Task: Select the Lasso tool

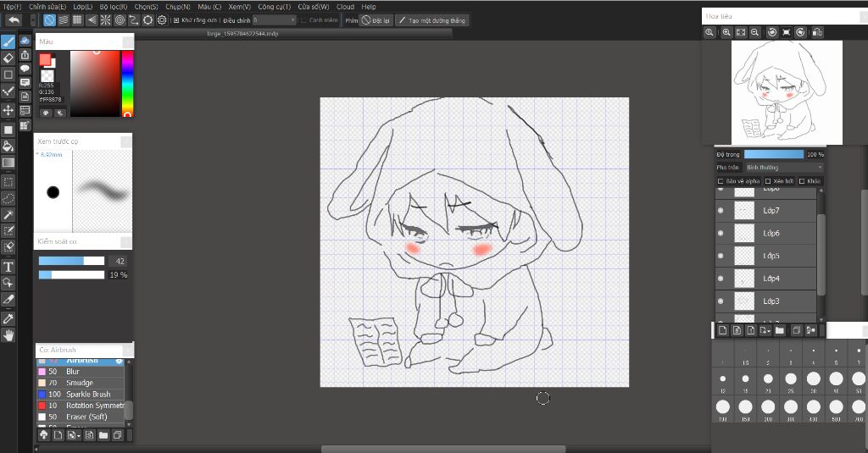Action: [8, 198]
